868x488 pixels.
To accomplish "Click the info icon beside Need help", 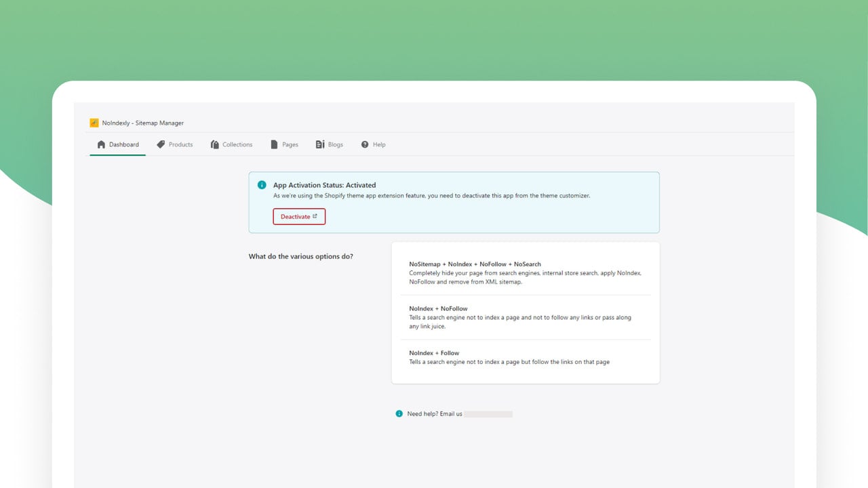I will [x=399, y=413].
